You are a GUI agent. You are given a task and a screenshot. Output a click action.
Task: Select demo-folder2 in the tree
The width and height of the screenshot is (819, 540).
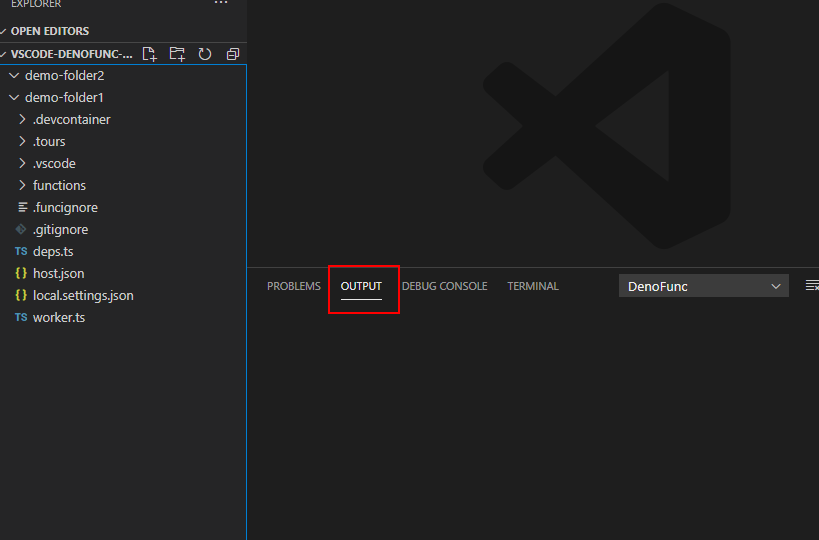[x=65, y=75]
